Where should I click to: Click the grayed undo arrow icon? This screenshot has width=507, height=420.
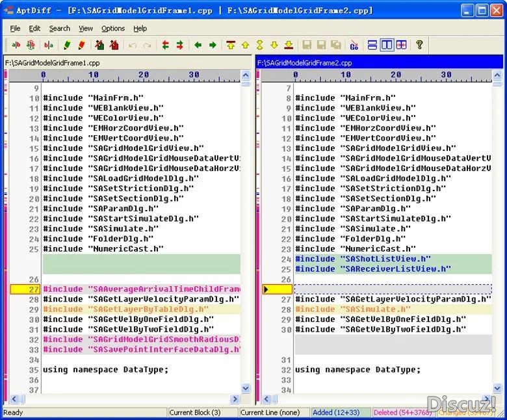[x=132, y=46]
